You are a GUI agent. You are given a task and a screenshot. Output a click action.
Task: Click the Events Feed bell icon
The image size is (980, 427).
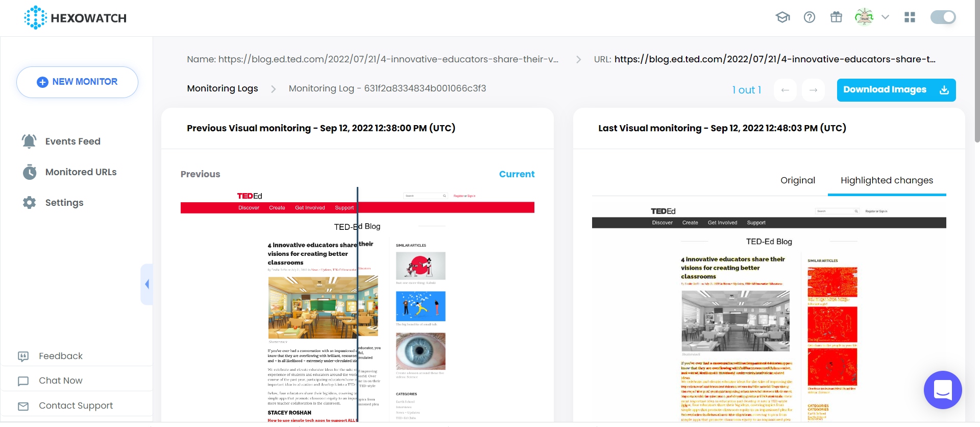(x=29, y=141)
